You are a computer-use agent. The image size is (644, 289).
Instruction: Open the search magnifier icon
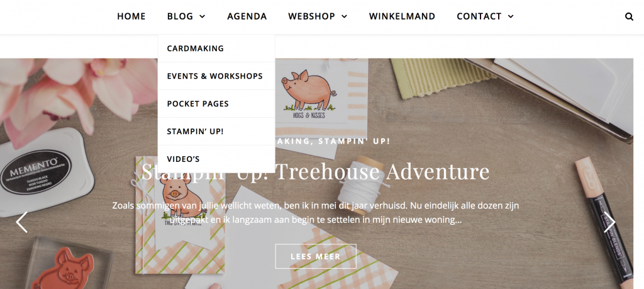click(x=629, y=17)
